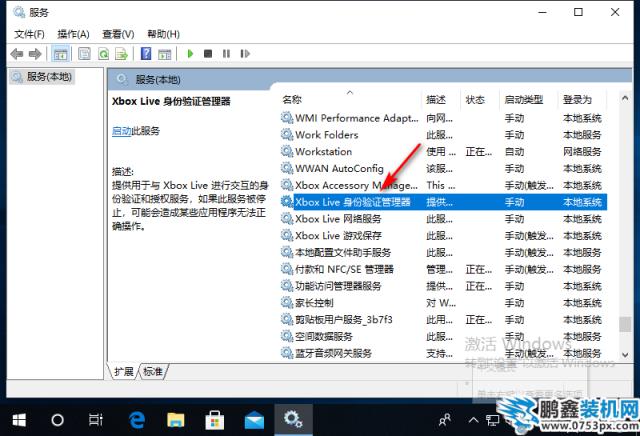Sort by the 启动类型 column header

(x=524, y=100)
